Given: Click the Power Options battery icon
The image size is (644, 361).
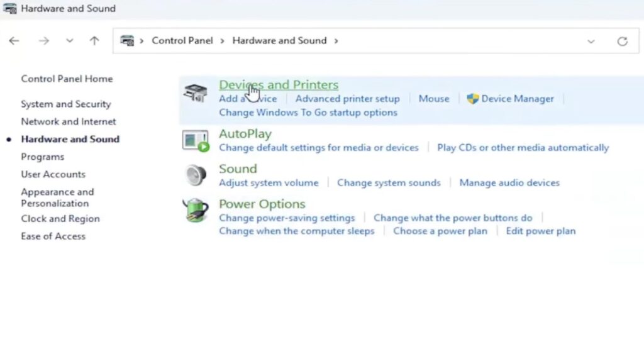Looking at the screenshot, I should point(196,210).
